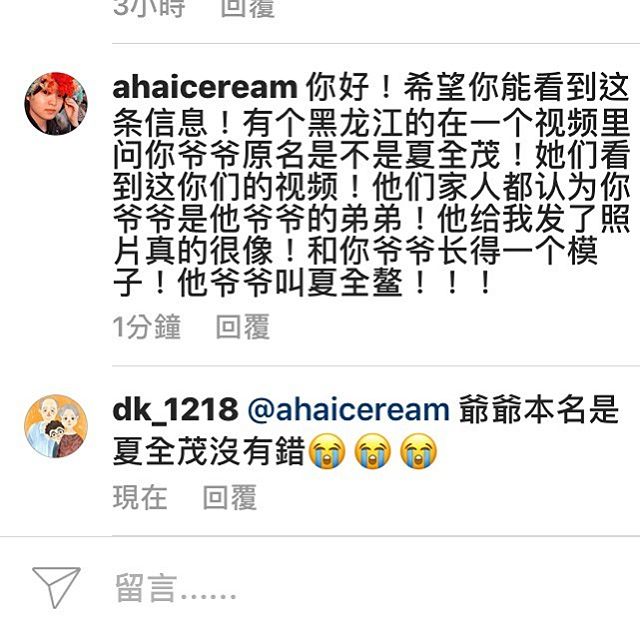This screenshot has width=640, height=640.
Task: Select dk_1218's reply text 爺爺本名是
Action: tap(539, 409)
